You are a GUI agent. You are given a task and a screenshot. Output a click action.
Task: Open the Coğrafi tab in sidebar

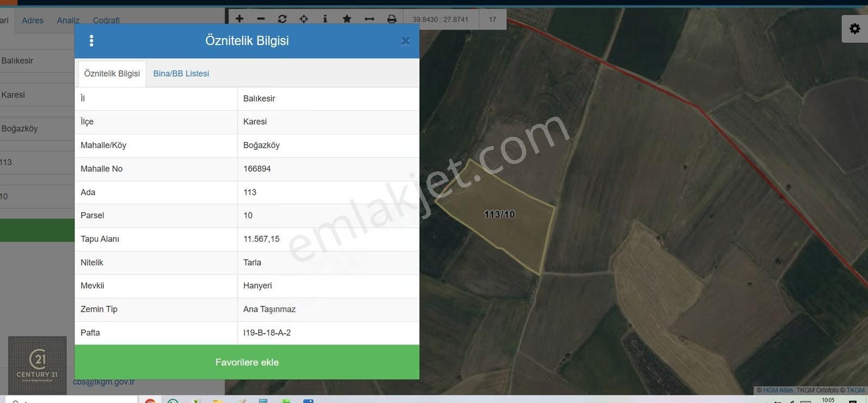pyautogui.click(x=106, y=20)
